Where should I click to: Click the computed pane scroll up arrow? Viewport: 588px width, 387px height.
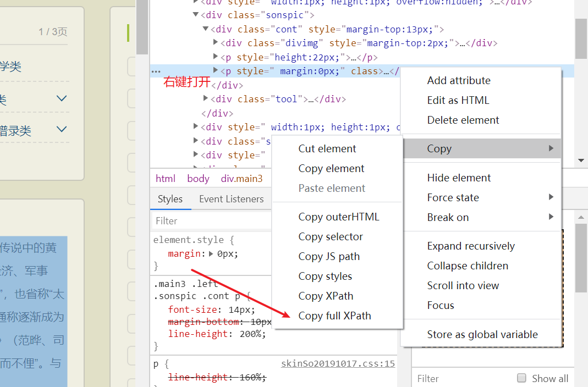click(x=581, y=217)
